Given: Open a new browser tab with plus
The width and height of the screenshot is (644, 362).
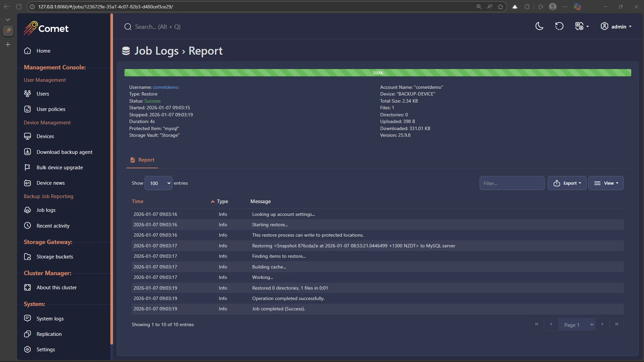Looking at the screenshot, I should coord(8,44).
